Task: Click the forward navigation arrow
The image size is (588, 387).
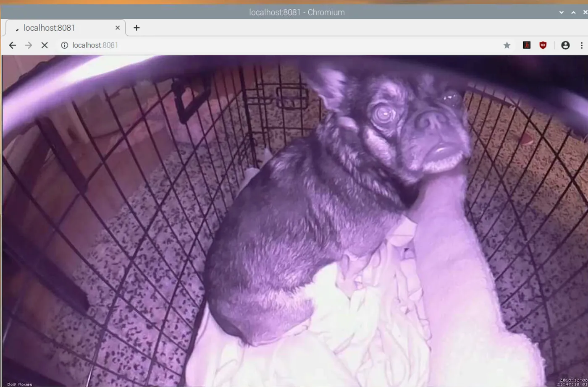Action: click(29, 45)
